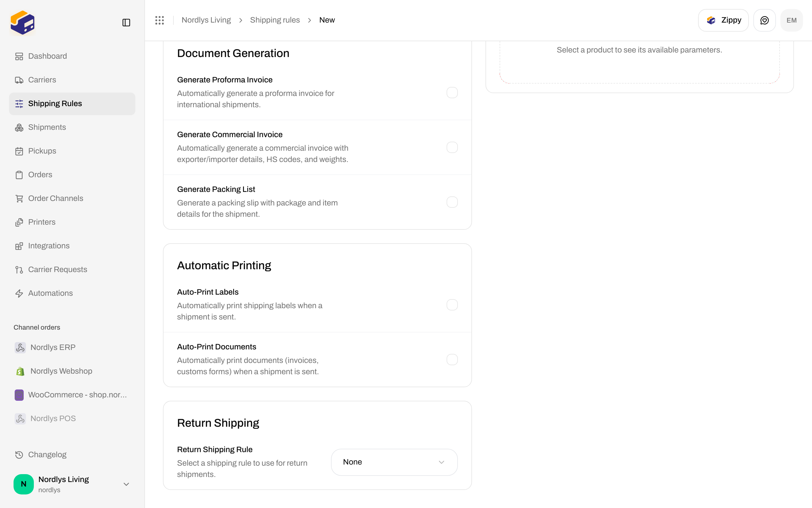Viewport: 812px width, 508px height.
Task: Open the EM user avatar
Action: (791, 20)
